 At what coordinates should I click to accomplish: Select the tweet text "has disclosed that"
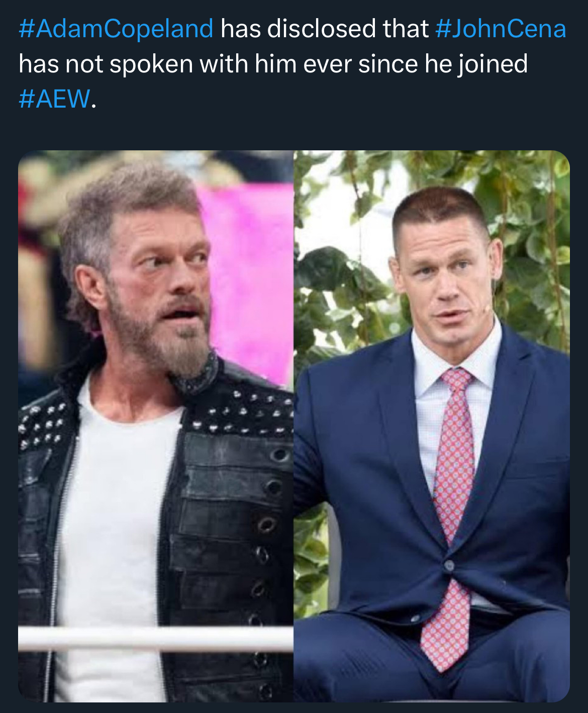(324, 29)
